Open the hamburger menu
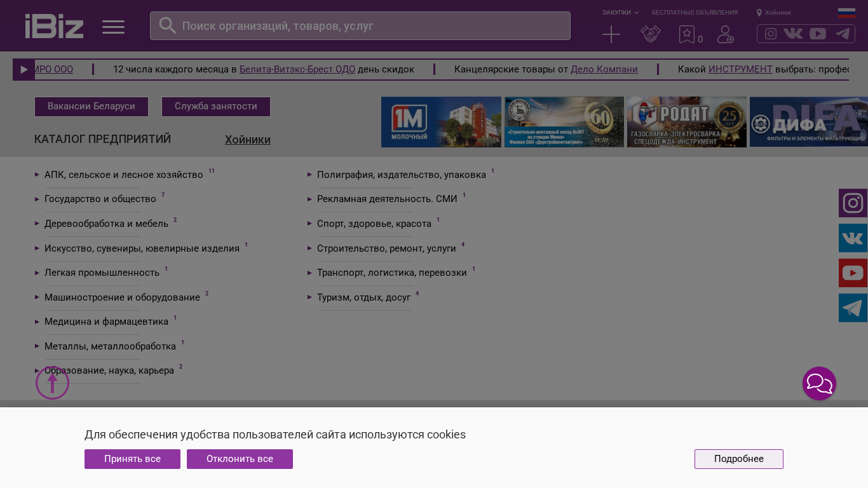This screenshot has width=868, height=488. [113, 27]
